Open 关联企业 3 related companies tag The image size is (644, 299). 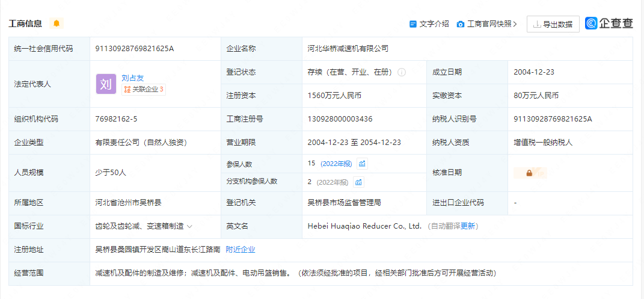tap(144, 89)
